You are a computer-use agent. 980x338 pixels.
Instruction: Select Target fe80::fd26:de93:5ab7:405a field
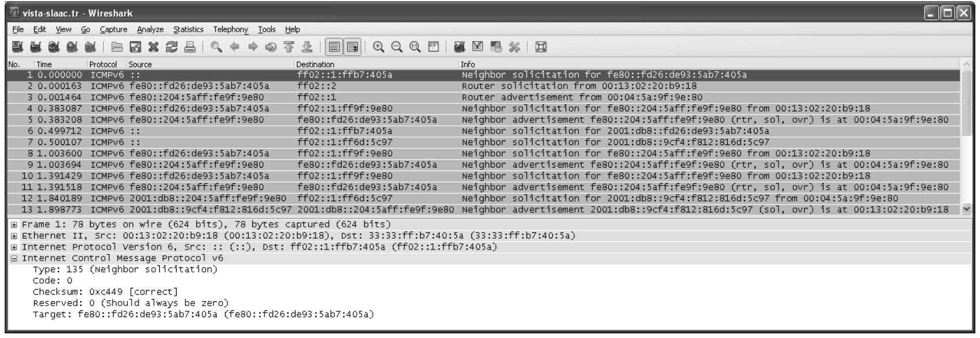203,314
